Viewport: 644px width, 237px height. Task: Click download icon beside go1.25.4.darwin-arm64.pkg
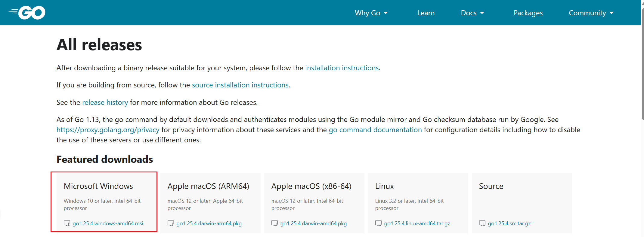[171, 223]
